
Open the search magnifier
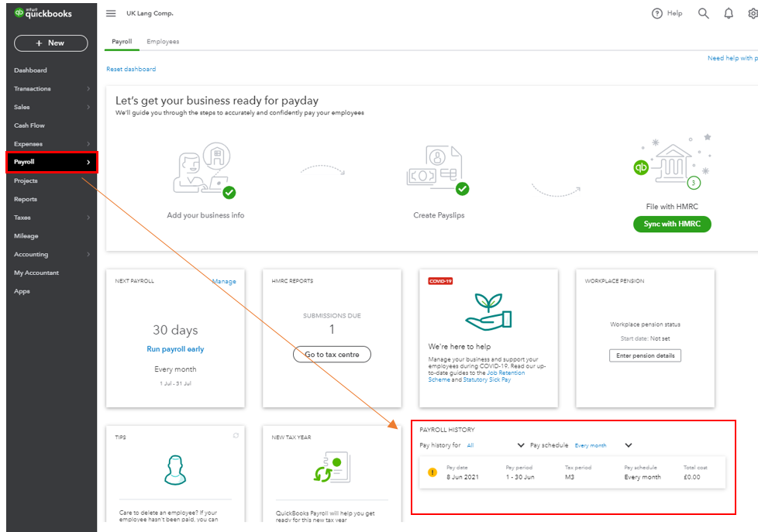[704, 13]
